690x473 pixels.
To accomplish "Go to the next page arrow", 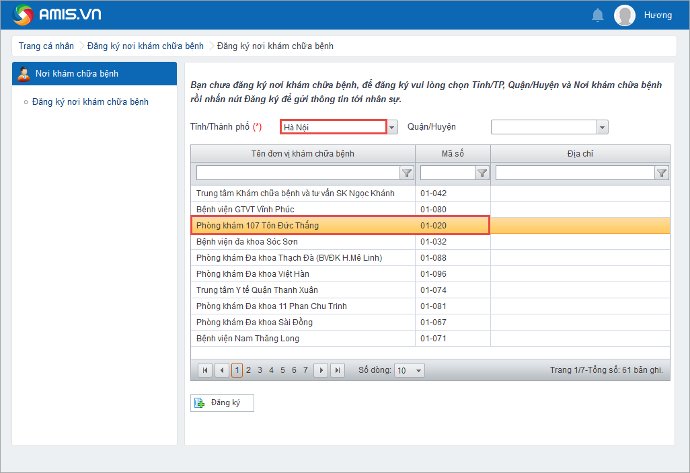I will [321, 370].
